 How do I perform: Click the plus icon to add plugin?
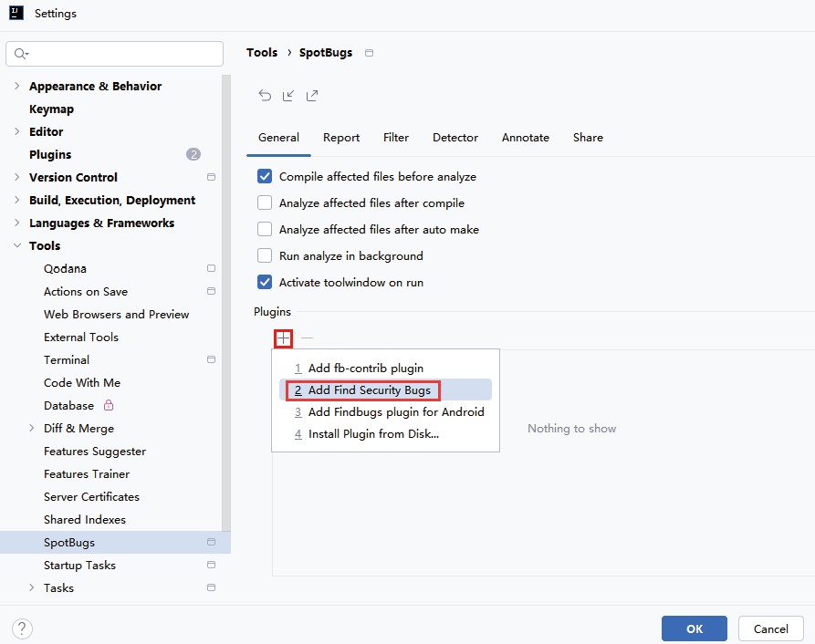click(283, 338)
